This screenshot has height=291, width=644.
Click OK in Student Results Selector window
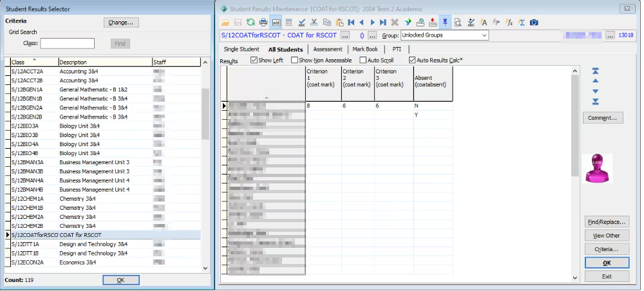coord(121,280)
